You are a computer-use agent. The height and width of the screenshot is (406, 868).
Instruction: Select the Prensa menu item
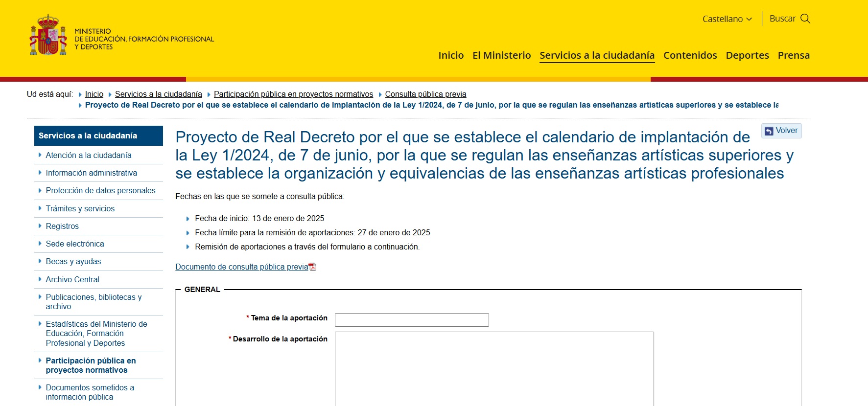[793, 55]
